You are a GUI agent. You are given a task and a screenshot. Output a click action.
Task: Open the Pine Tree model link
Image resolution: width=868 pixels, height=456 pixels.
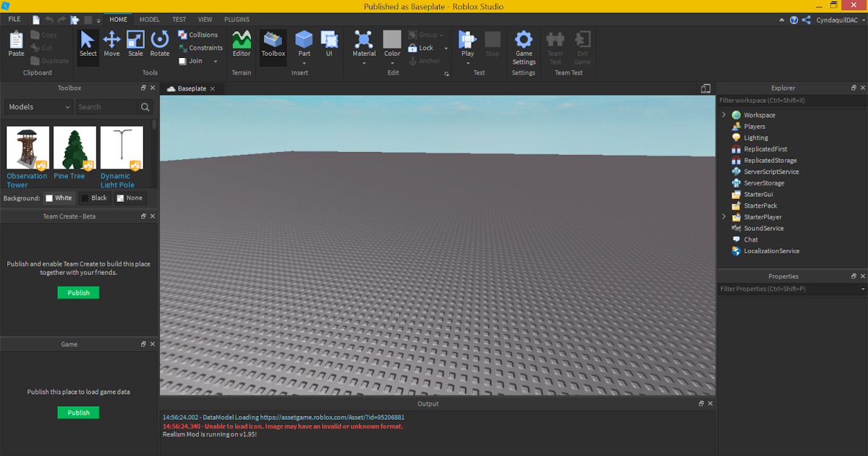tap(69, 176)
